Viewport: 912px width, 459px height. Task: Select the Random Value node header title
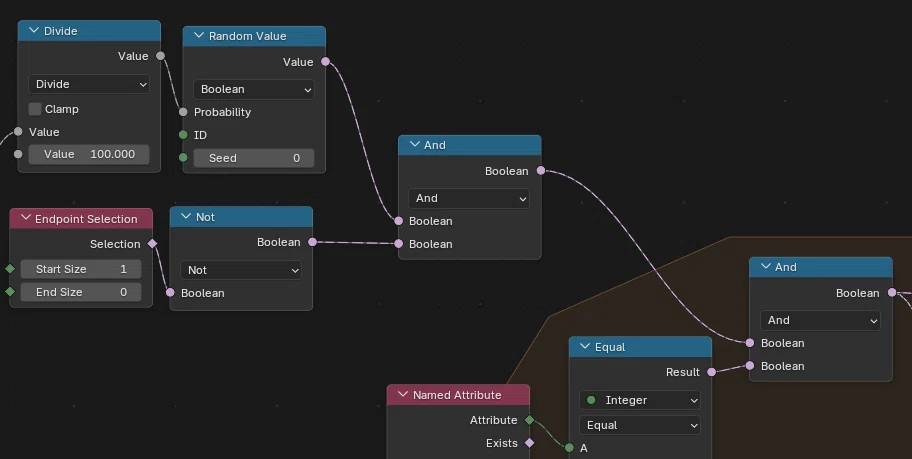click(x=248, y=36)
